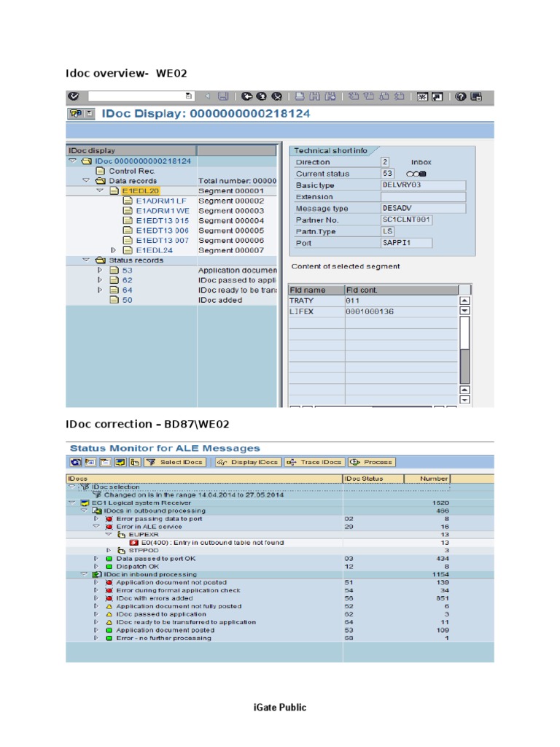Collapse the EC1 Logical system Receiver node
Viewport: 560px width, 747px height.
tap(72, 503)
